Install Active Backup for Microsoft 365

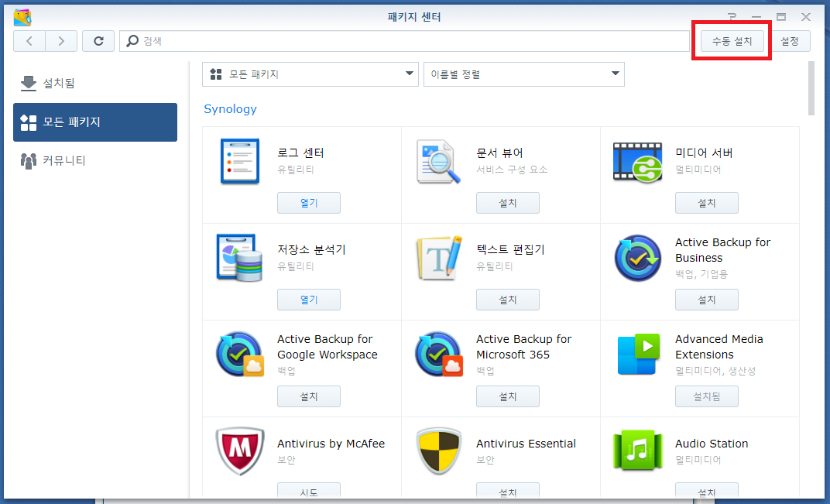508,396
